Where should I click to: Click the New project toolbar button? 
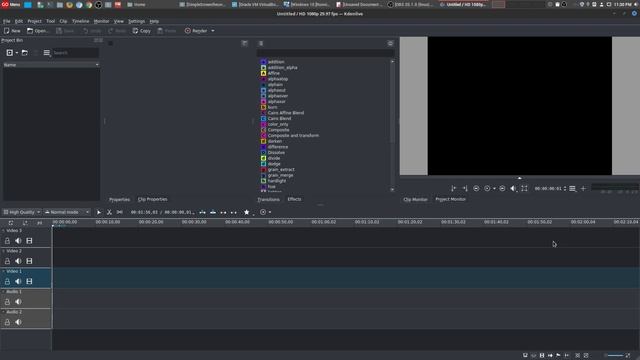coord(12,31)
